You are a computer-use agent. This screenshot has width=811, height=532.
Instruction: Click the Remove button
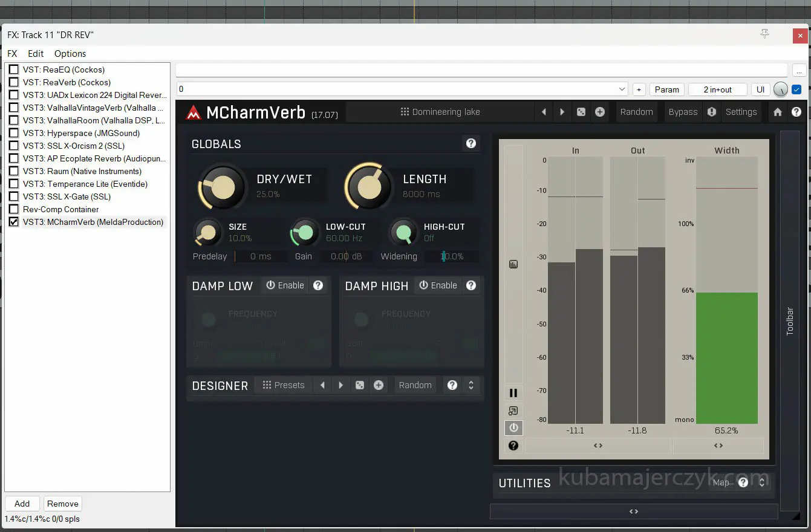[x=63, y=504]
